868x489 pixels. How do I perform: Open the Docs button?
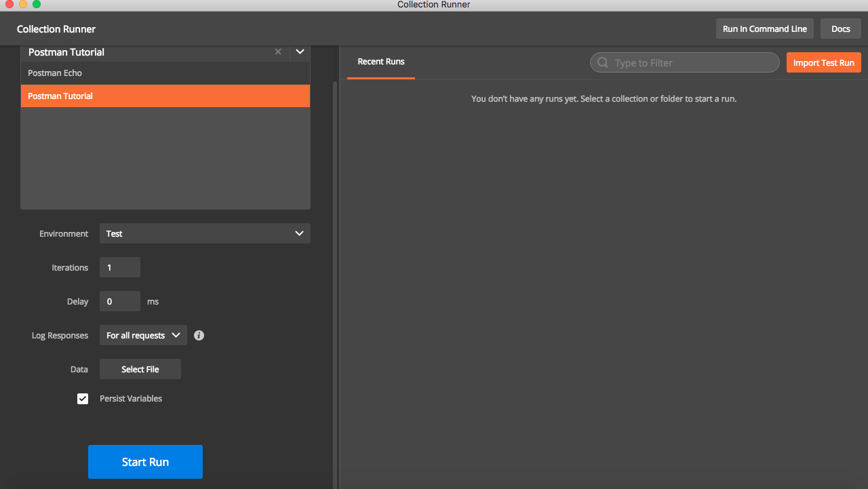[840, 29]
